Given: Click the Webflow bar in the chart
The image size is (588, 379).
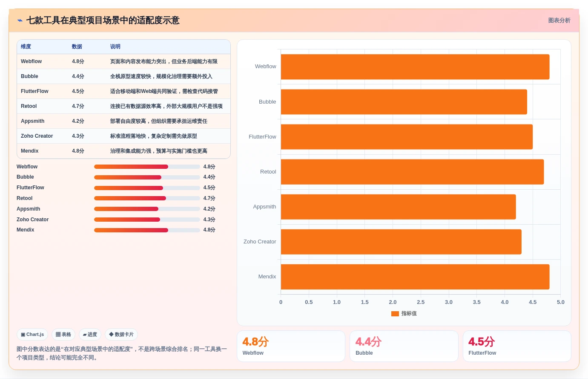Looking at the screenshot, I should [415, 67].
